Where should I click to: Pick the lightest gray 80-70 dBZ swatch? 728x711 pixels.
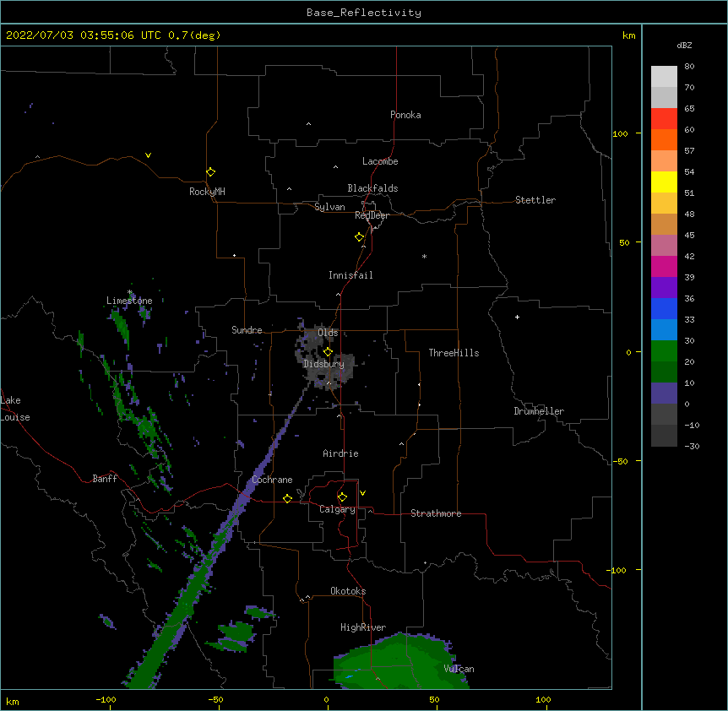[664, 77]
